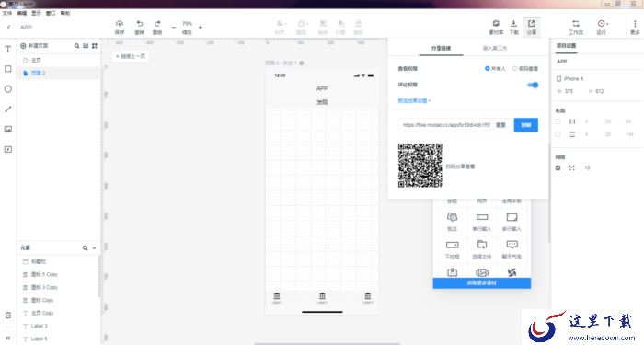This screenshot has width=644, height=345.
Task: Click the share QR code image
Action: pos(420,166)
